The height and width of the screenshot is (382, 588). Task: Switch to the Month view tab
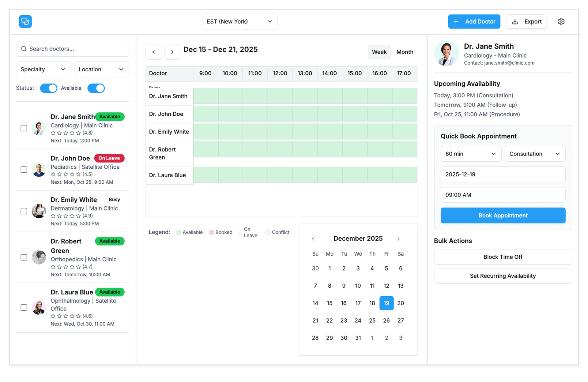tap(405, 52)
